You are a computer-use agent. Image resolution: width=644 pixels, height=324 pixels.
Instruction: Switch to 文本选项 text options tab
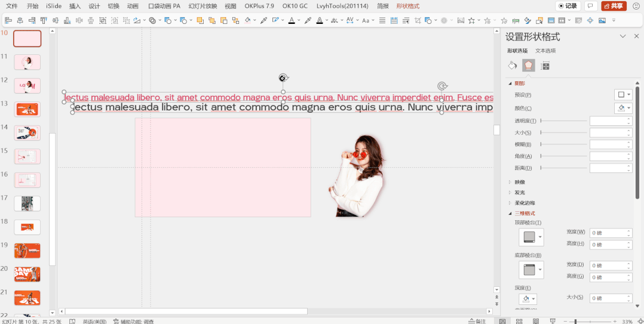545,51
